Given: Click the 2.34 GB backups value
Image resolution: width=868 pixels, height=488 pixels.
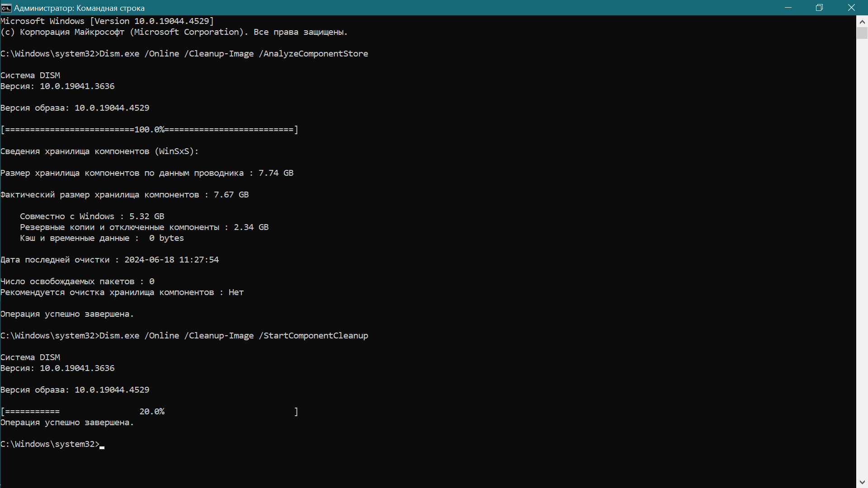Looking at the screenshot, I should click(251, 227).
